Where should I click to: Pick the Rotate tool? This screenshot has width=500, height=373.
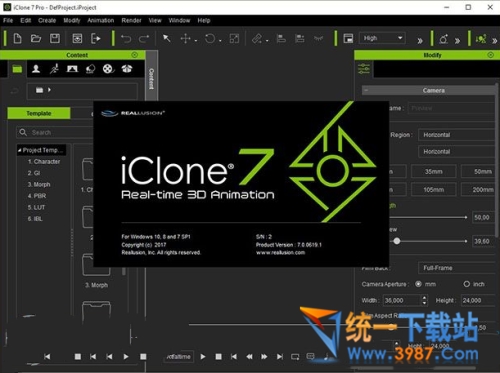[210, 39]
